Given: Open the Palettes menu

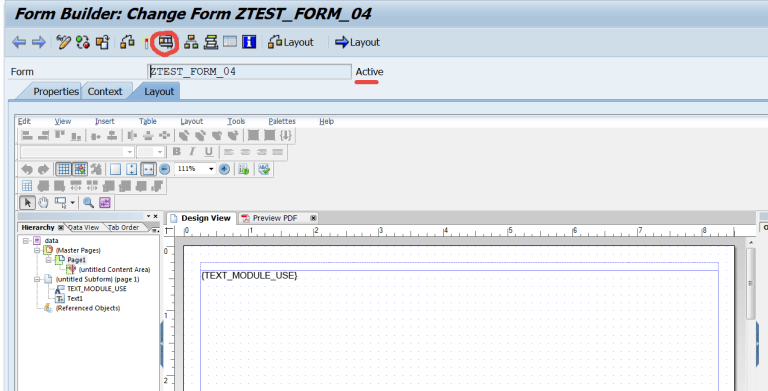Looking at the screenshot, I should 282,121.
